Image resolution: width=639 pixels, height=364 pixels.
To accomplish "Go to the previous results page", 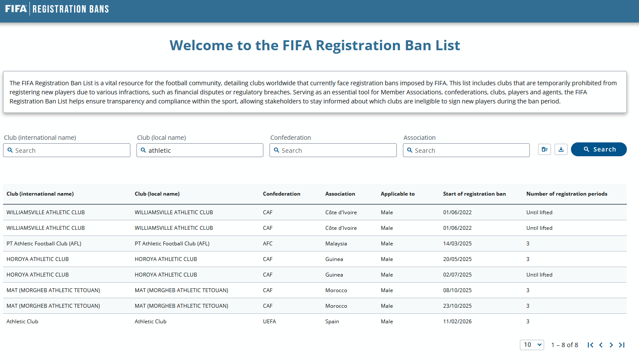I will click(x=601, y=345).
